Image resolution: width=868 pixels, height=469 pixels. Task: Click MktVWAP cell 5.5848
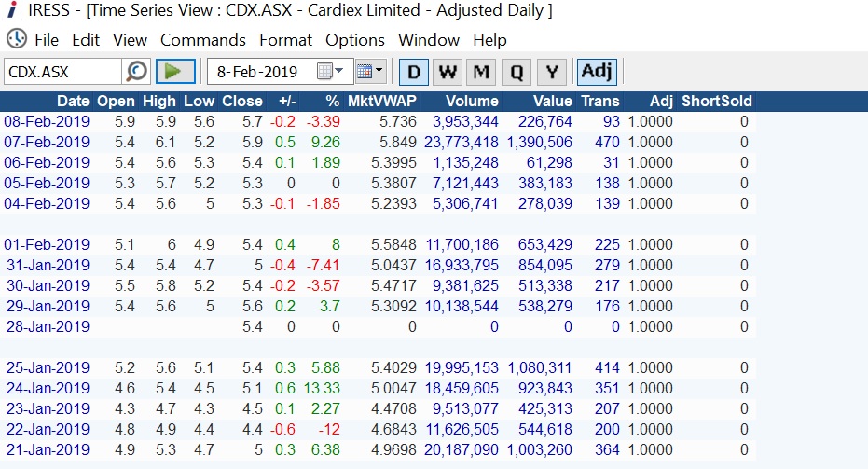393,244
